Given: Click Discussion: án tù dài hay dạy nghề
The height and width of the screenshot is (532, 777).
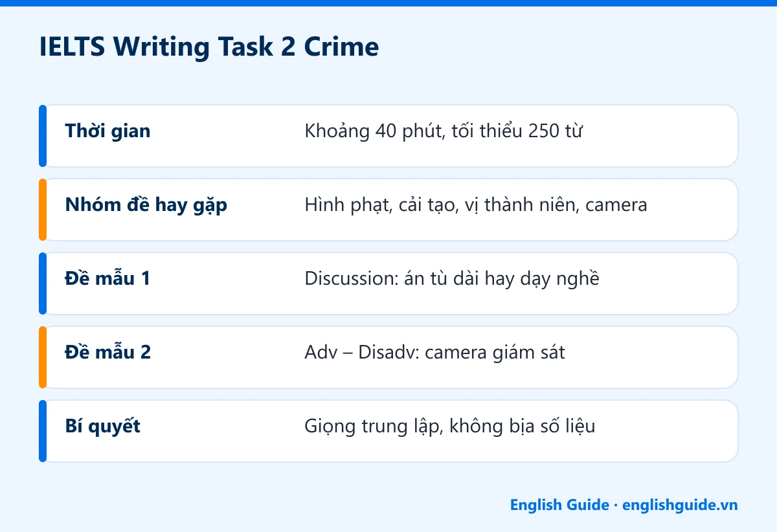Looking at the screenshot, I should pos(452,279).
